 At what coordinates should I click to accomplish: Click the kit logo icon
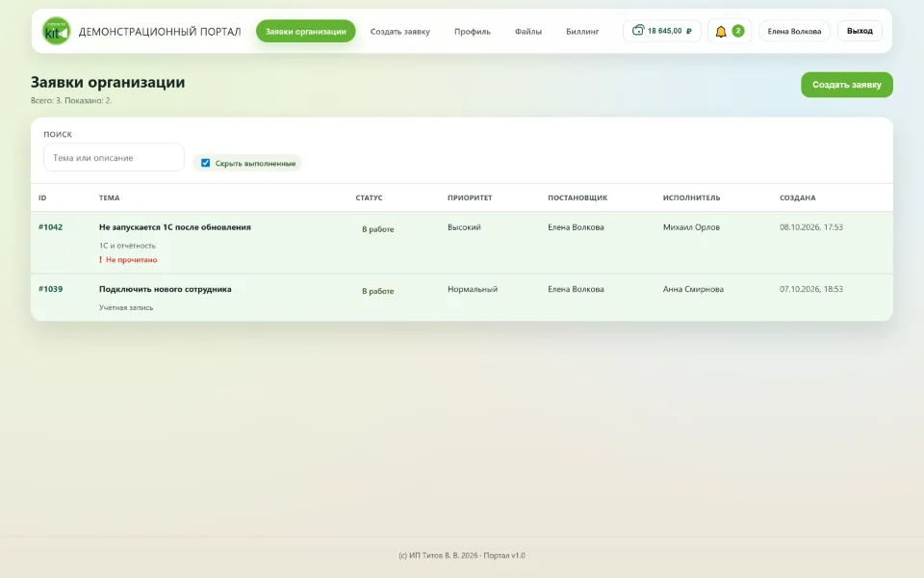click(x=56, y=31)
